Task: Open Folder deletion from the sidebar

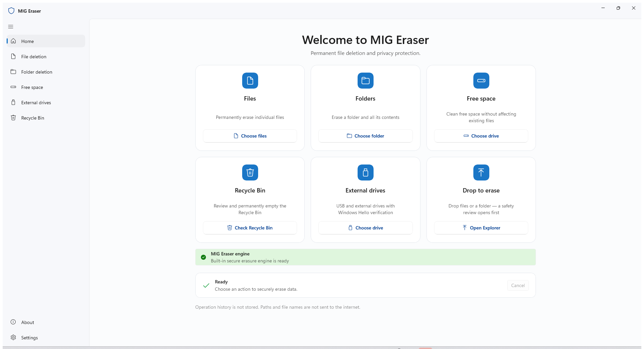Action: 46,72
